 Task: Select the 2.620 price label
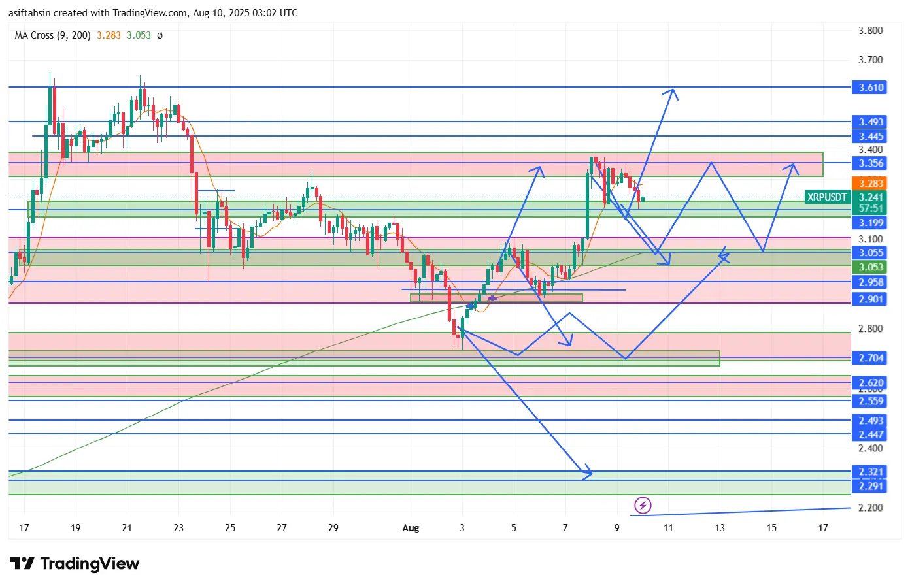[869, 384]
